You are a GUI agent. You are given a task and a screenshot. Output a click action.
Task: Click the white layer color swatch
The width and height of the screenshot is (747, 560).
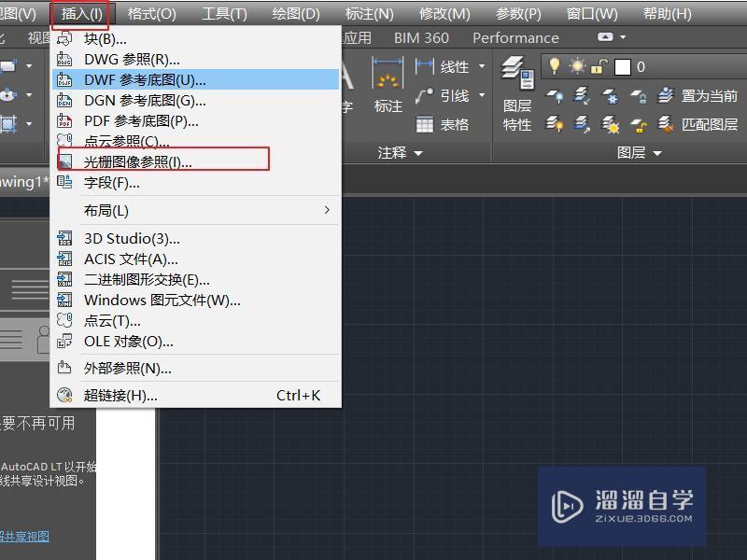(x=623, y=66)
